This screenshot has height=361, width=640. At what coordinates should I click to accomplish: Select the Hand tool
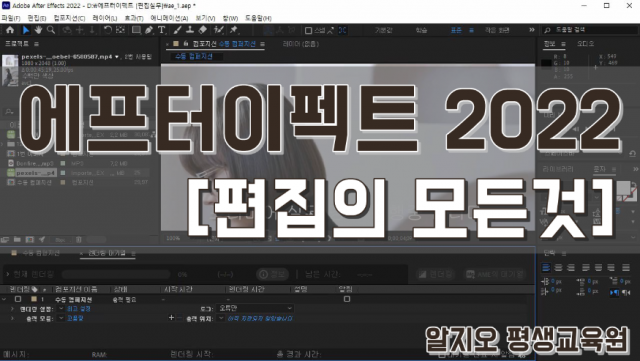pos(38,30)
